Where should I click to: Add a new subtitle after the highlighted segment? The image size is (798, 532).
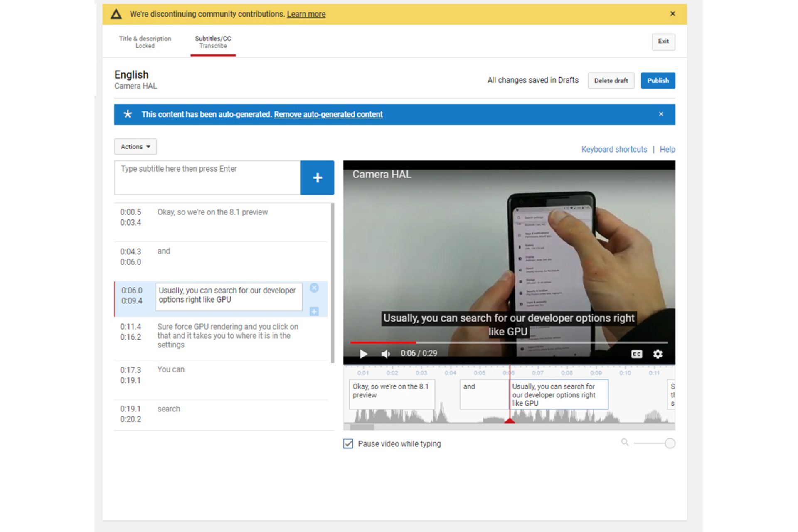(314, 311)
